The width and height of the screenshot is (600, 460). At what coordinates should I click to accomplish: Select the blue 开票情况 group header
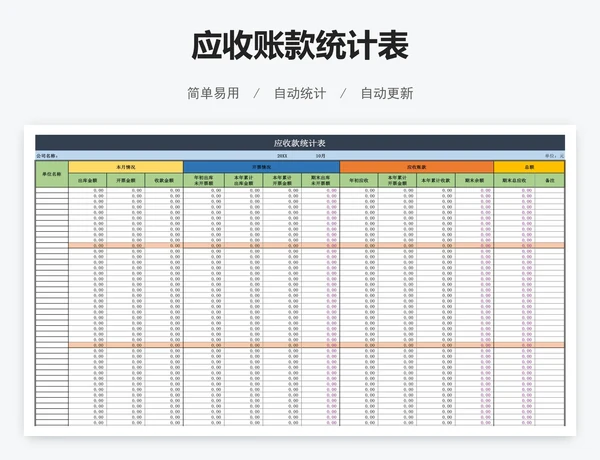pyautogui.click(x=261, y=167)
